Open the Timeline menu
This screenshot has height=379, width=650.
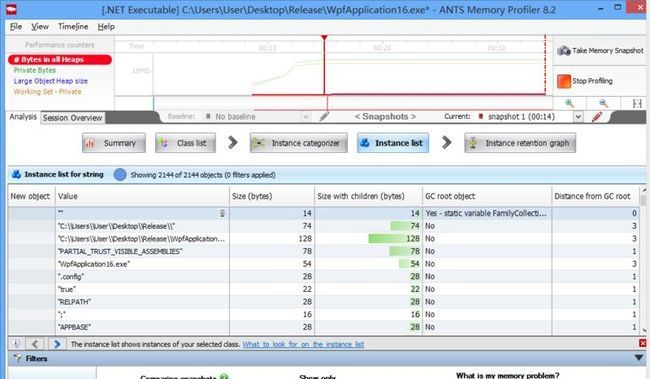(73, 27)
